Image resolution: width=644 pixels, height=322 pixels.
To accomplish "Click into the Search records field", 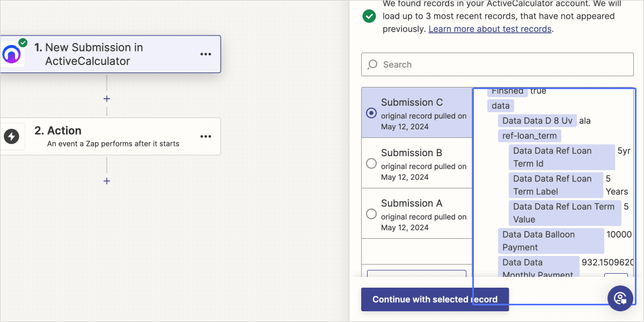I will 498,64.
